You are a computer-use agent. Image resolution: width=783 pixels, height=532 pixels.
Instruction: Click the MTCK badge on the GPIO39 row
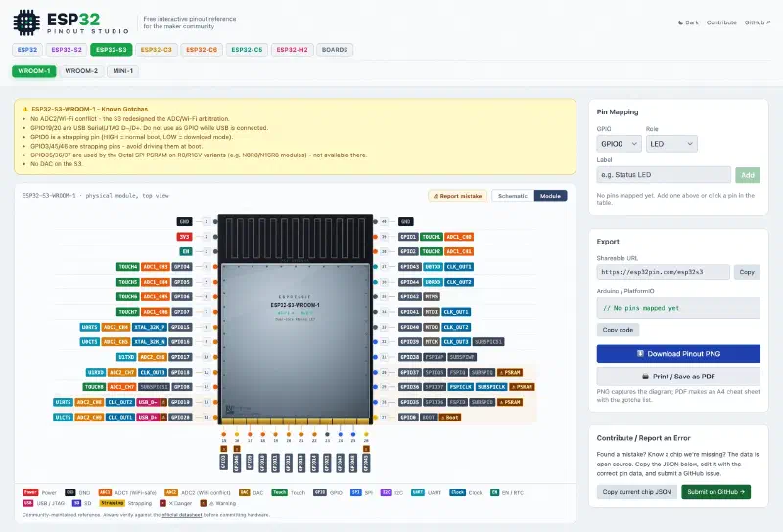coord(432,342)
